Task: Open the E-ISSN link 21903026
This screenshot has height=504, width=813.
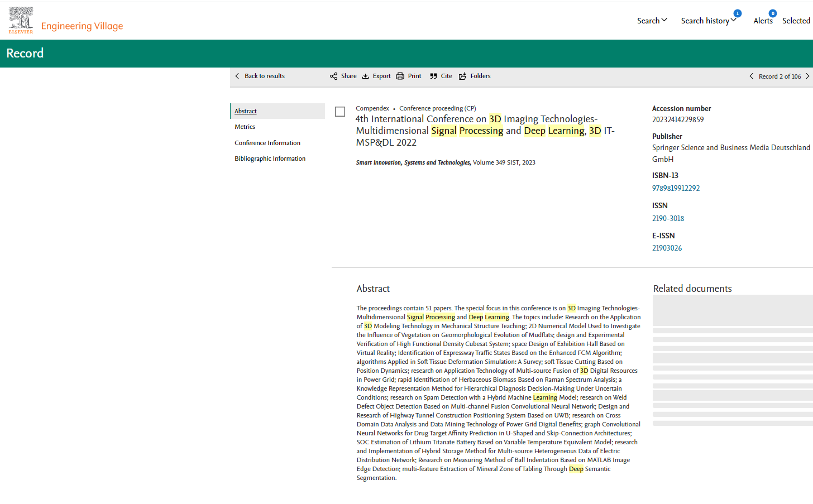Action: tap(667, 248)
